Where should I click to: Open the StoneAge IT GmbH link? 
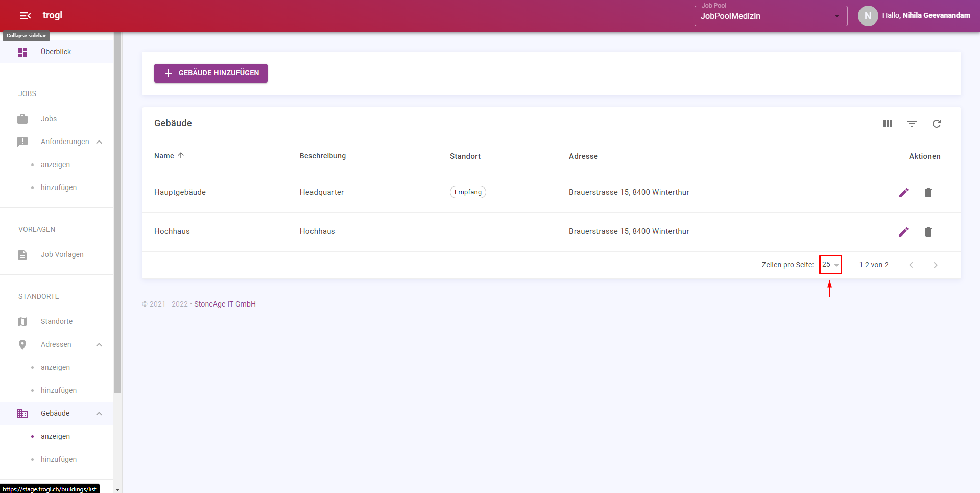coord(225,304)
